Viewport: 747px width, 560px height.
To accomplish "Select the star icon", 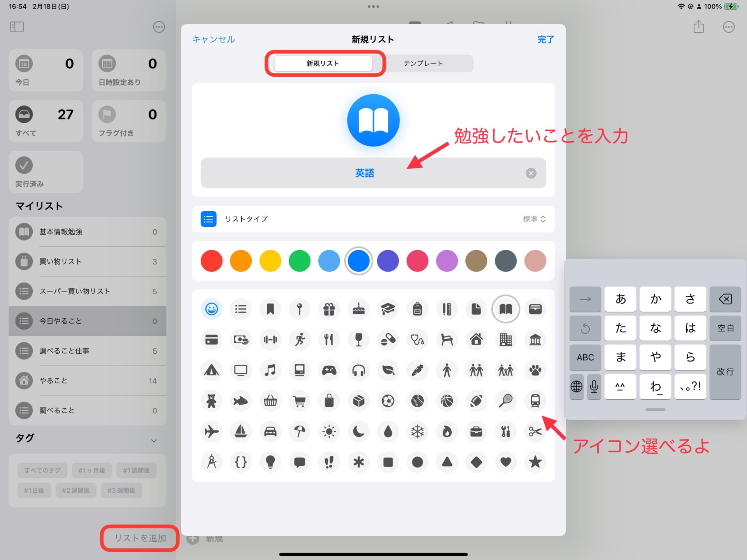I will point(535,462).
